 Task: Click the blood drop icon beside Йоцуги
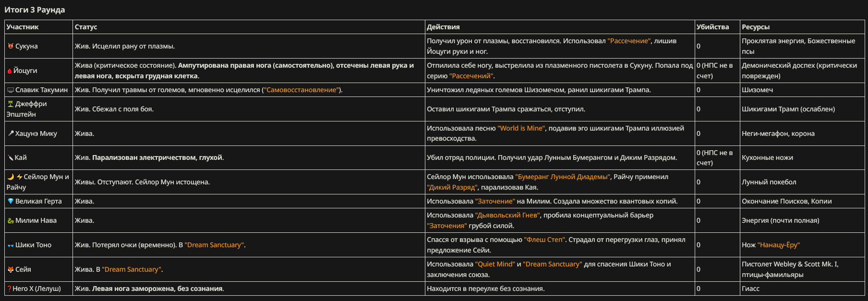pos(10,71)
